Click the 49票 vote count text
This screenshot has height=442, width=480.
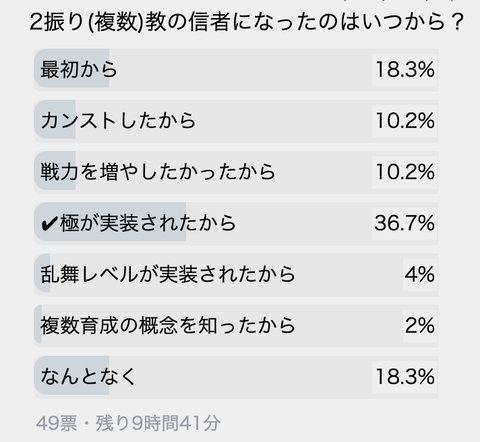[56, 423]
